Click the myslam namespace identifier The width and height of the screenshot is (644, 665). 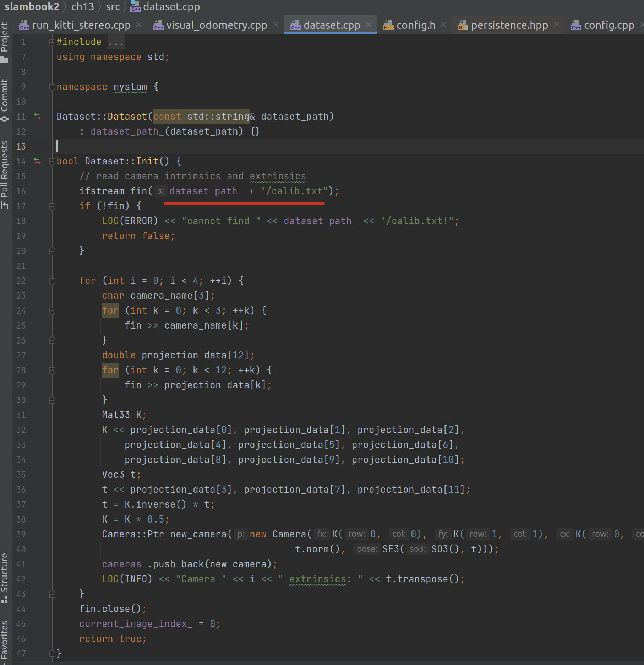tap(130, 87)
